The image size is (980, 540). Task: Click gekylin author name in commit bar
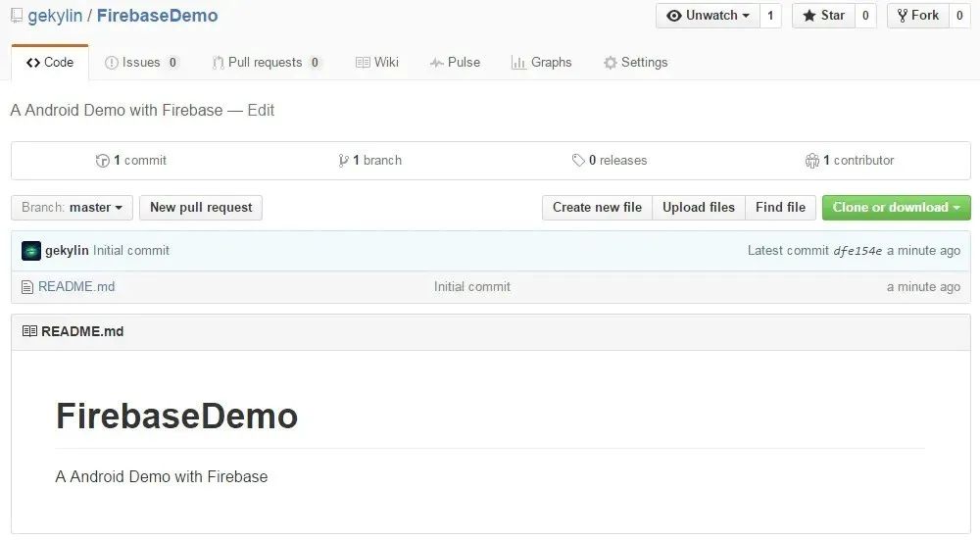click(67, 251)
